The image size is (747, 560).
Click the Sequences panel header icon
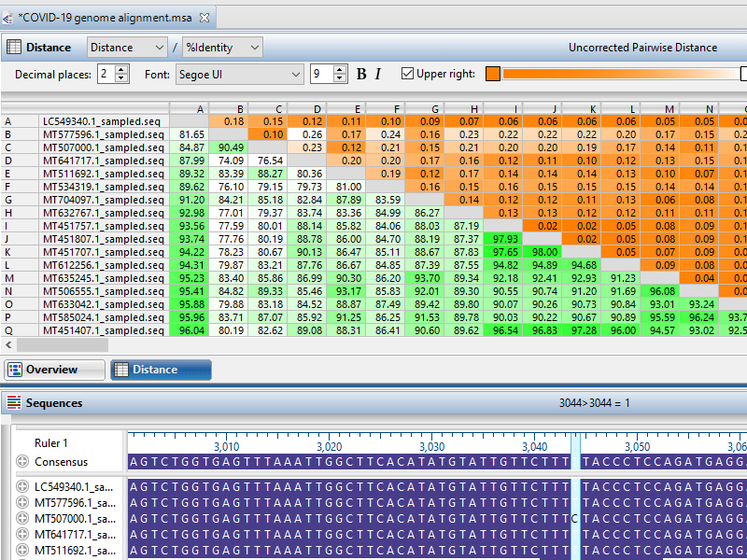tap(12, 402)
